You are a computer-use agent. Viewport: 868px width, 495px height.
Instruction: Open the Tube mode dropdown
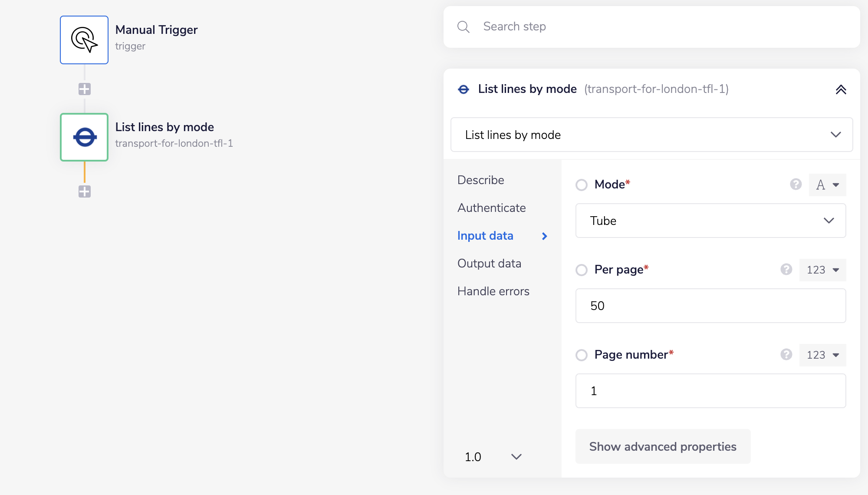(x=710, y=221)
